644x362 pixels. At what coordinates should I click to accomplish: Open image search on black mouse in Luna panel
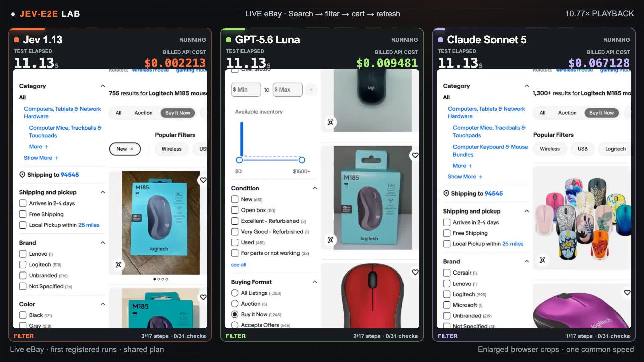click(330, 122)
